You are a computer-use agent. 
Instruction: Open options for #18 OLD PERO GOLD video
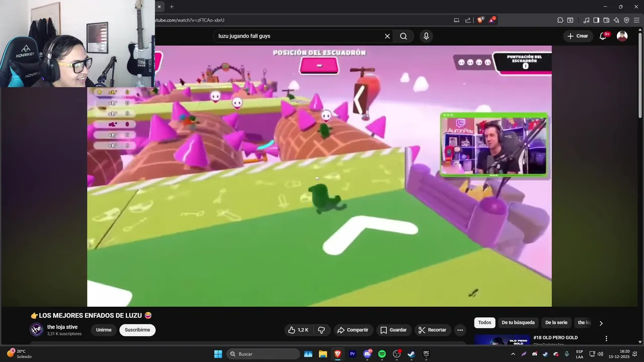click(606, 339)
